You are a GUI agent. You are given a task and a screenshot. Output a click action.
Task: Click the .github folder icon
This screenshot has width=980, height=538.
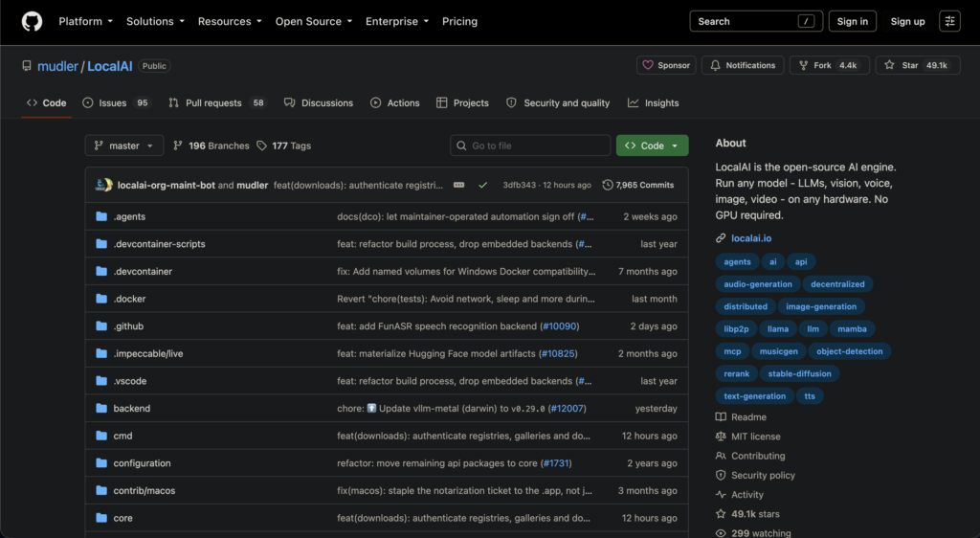[x=101, y=326]
